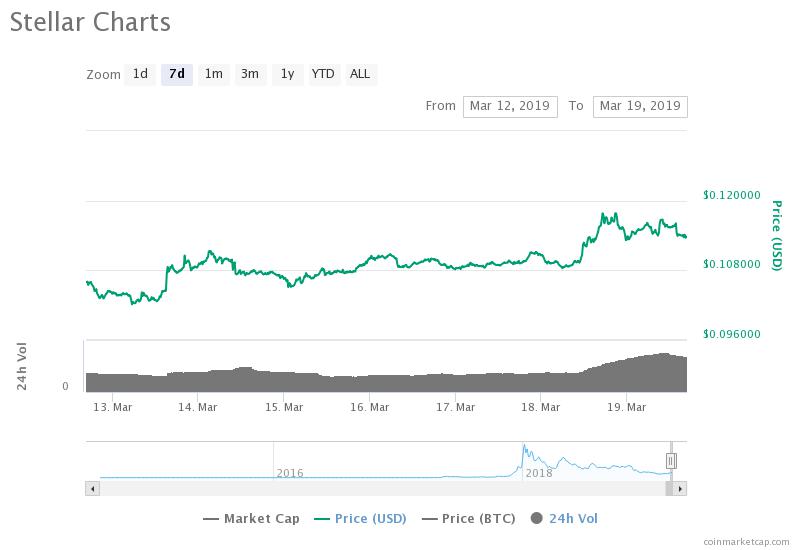Click the $0.120000 price axis label

pyautogui.click(x=732, y=195)
